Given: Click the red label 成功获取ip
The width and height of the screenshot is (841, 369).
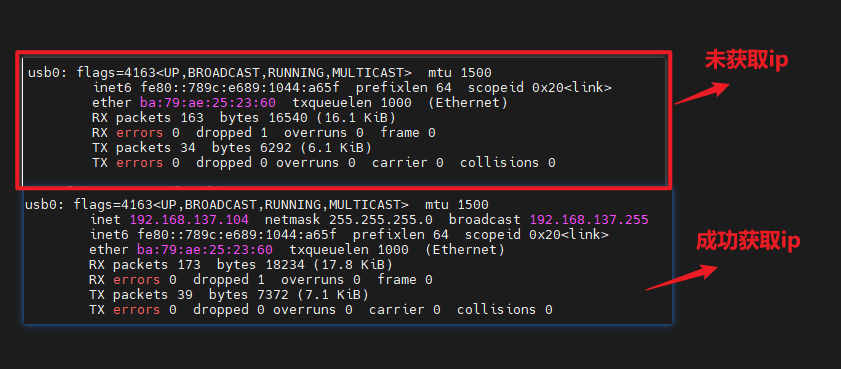Looking at the screenshot, I should (748, 241).
